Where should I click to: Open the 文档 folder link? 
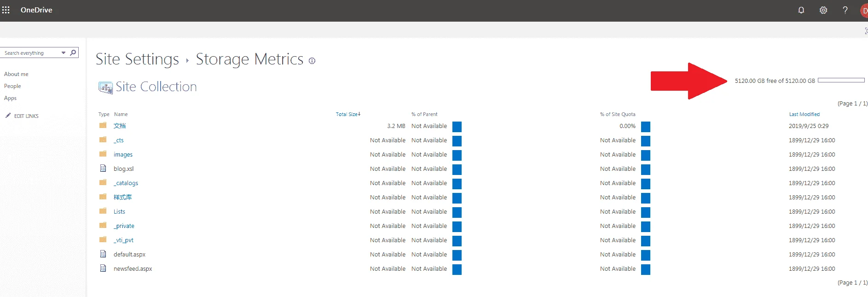[x=120, y=126]
